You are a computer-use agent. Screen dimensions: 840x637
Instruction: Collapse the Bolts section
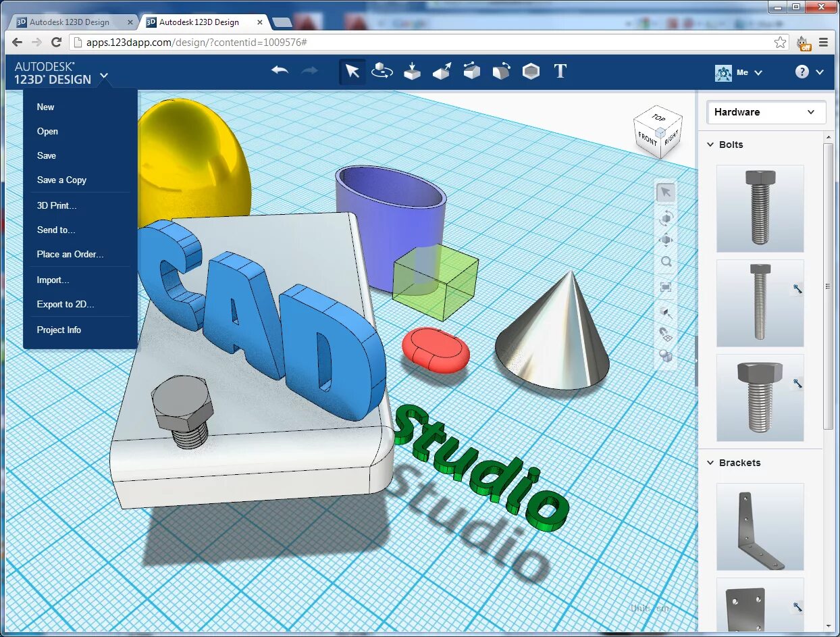tap(710, 145)
